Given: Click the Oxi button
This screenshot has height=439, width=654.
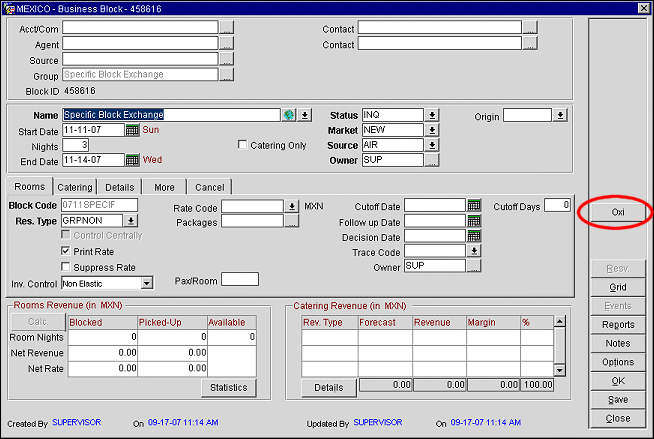Looking at the screenshot, I should click(618, 213).
